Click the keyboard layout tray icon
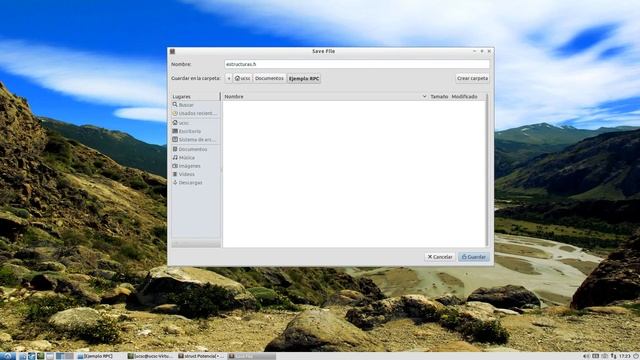 [596, 356]
